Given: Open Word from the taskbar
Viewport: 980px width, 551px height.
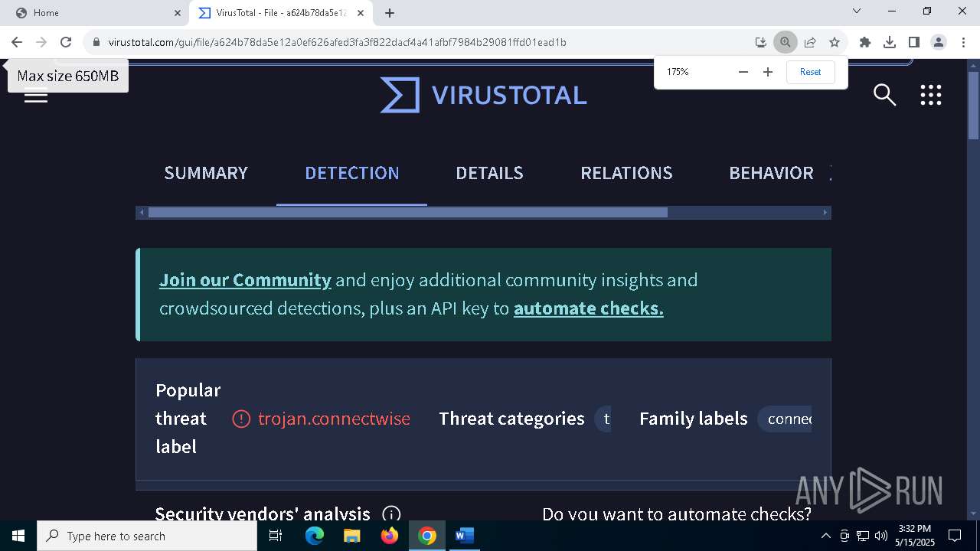Looking at the screenshot, I should pos(465,536).
